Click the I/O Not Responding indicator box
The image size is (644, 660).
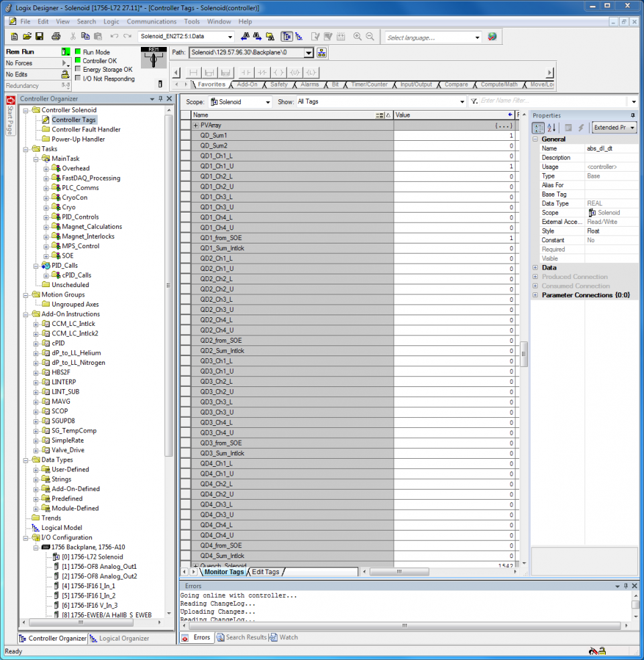click(x=78, y=78)
